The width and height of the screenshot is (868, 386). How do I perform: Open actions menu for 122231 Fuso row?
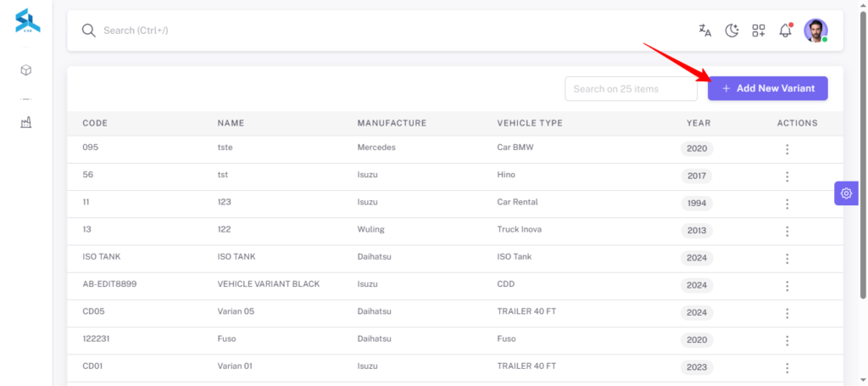pos(787,340)
